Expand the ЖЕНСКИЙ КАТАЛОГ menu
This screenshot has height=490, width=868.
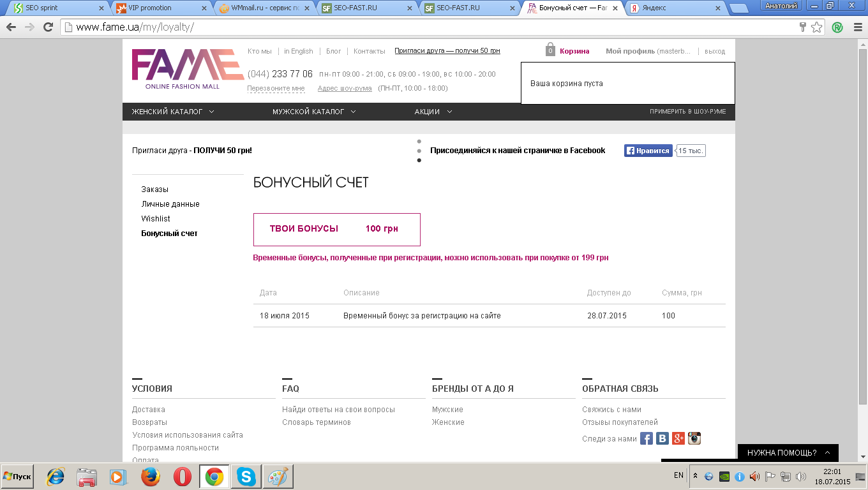[173, 112]
